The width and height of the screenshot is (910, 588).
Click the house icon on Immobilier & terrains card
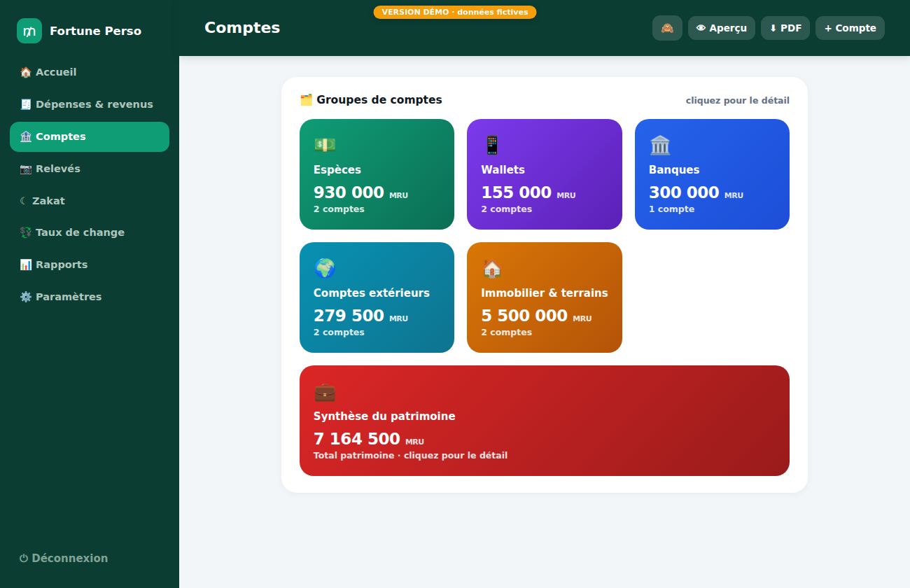click(492, 268)
